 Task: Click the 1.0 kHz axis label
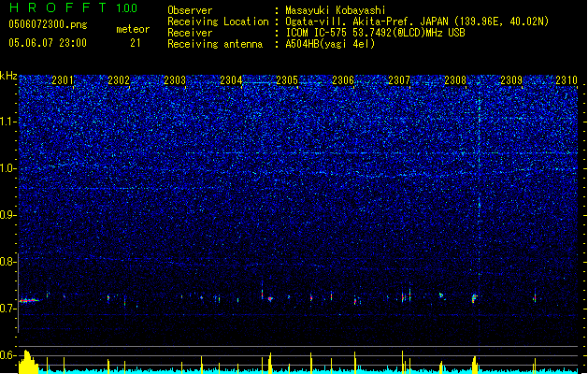pyautogui.click(x=7, y=168)
